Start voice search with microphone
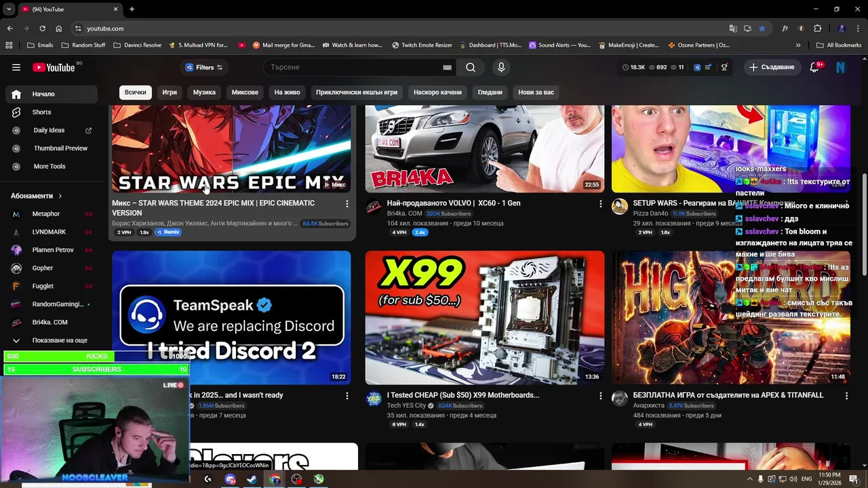Screen dimensions: 868x488 click(x=501, y=67)
